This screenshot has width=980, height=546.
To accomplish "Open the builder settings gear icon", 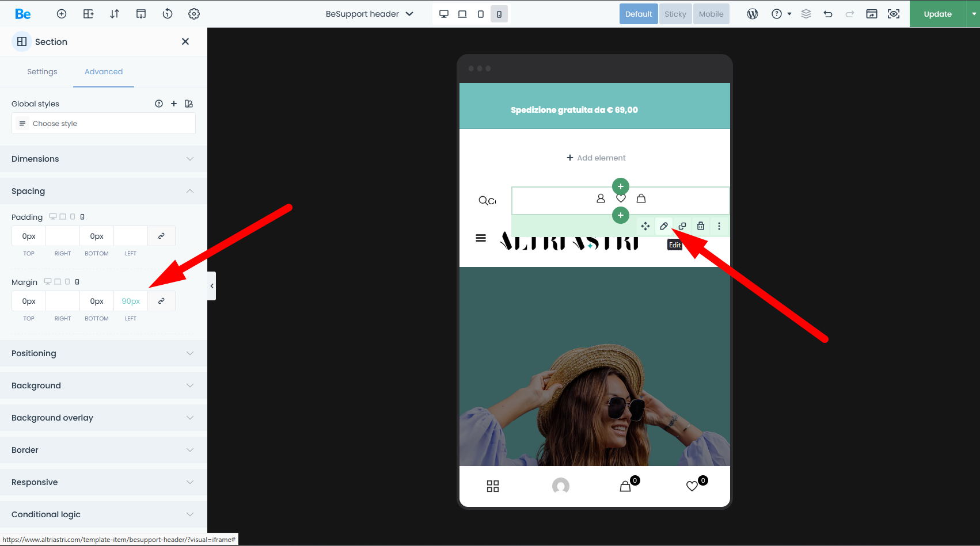I will pos(194,14).
